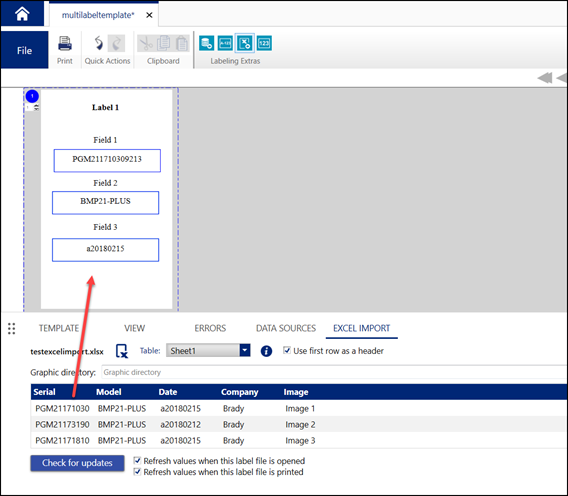This screenshot has height=496, width=568.
Task: Open the File menu
Action: 24,50
